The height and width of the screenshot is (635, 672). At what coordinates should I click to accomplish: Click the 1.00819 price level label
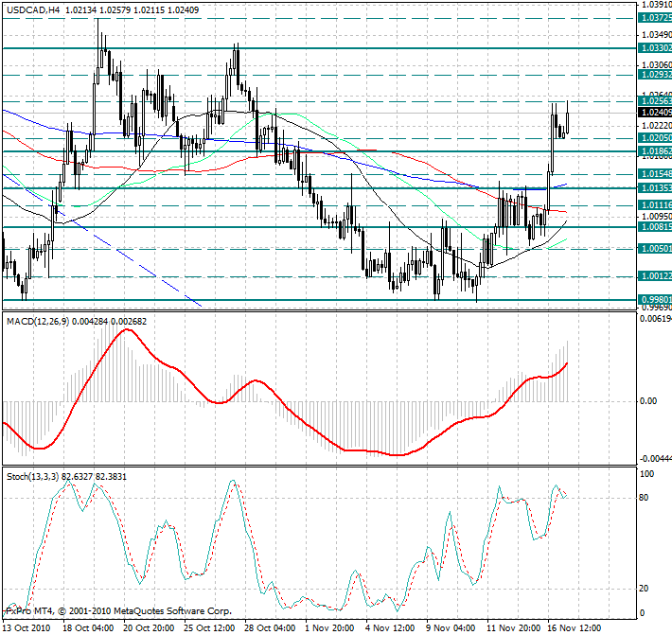click(655, 227)
